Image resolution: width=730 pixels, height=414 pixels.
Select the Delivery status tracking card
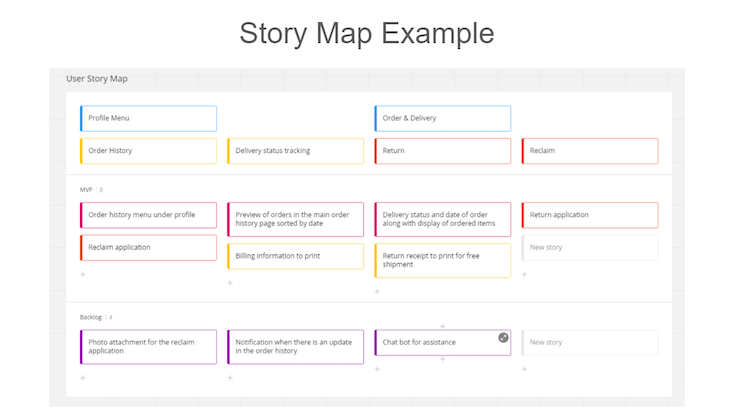tap(295, 151)
